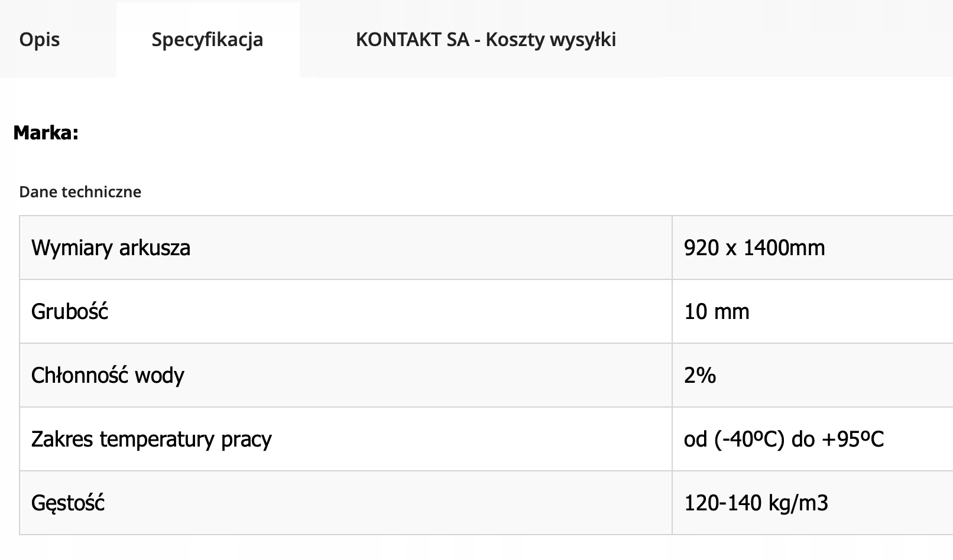Click the word do between temperatures
This screenshot has height=560, width=953.
coord(803,439)
